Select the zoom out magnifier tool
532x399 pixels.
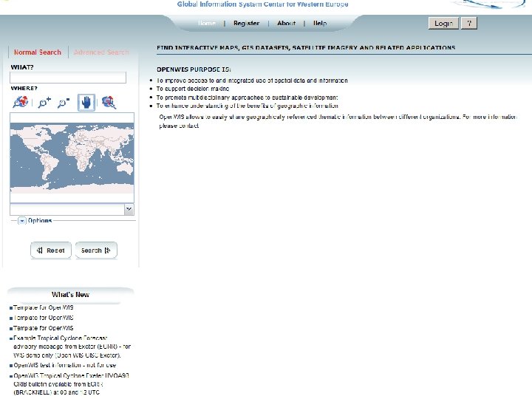coord(64,102)
